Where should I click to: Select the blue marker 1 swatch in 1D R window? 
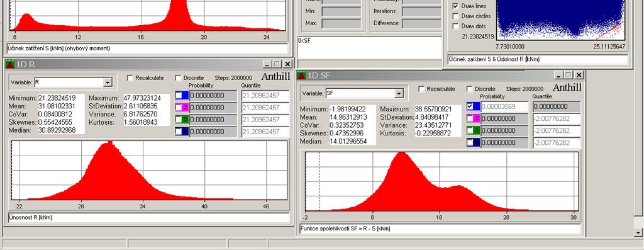pyautogui.click(x=181, y=95)
